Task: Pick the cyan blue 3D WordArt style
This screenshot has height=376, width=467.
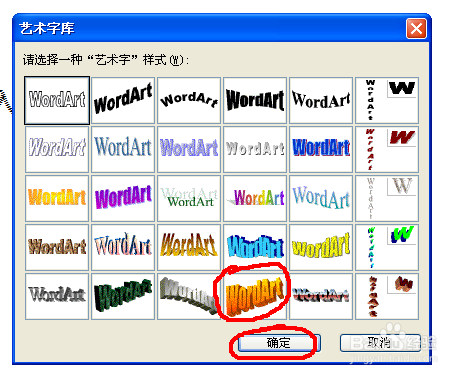Action: [255, 247]
